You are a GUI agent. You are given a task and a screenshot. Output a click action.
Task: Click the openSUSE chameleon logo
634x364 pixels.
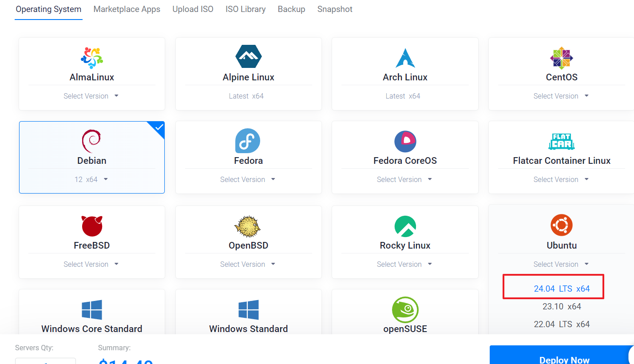405,309
